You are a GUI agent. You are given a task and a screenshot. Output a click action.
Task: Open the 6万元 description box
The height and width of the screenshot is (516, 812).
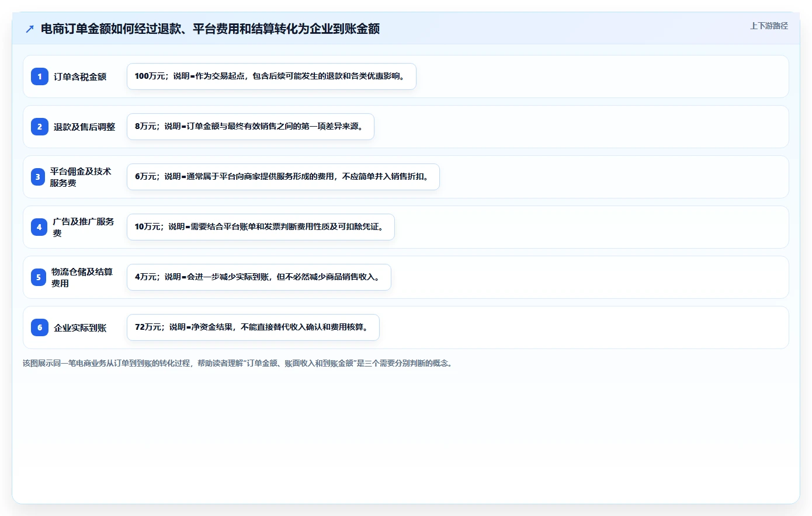(283, 177)
